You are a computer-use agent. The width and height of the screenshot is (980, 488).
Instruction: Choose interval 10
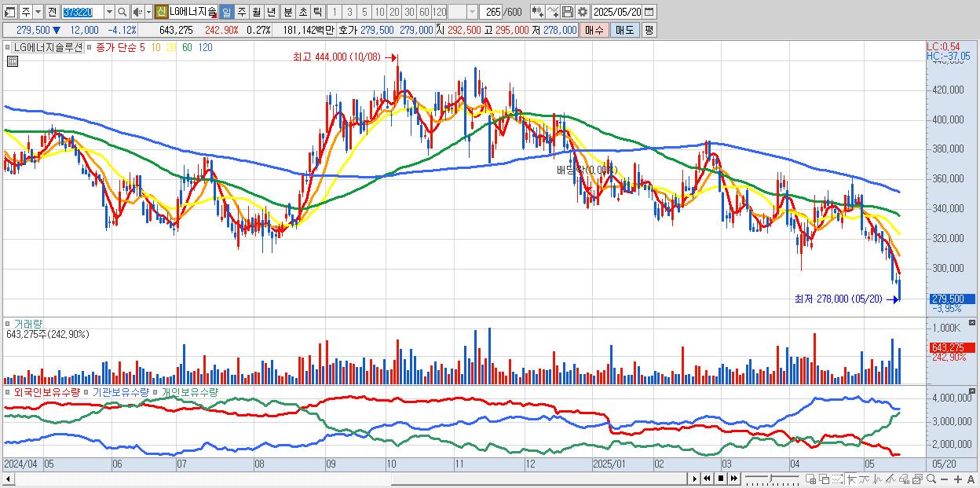pyautogui.click(x=379, y=12)
